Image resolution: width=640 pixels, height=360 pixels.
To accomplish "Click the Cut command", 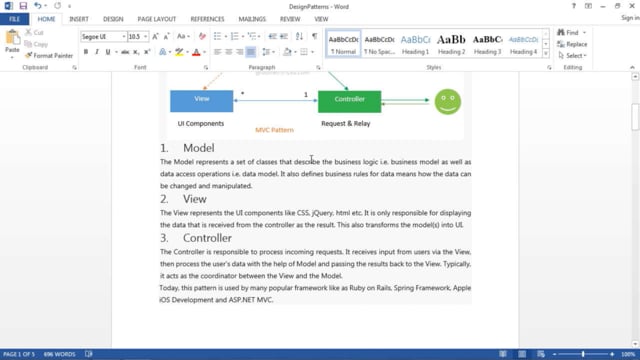I will coord(35,32).
